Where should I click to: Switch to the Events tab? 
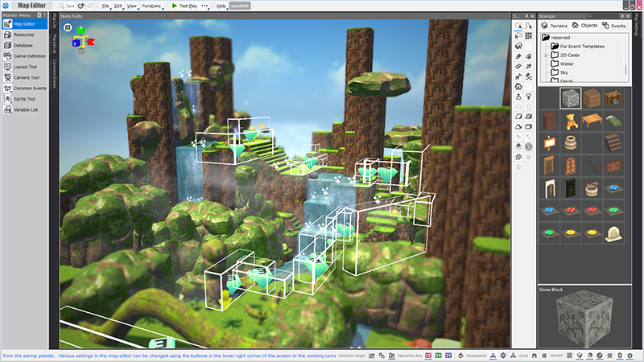[614, 26]
